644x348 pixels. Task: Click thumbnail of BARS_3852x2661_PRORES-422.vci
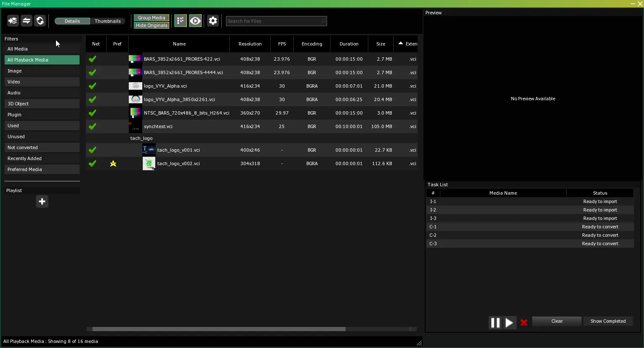pos(136,59)
